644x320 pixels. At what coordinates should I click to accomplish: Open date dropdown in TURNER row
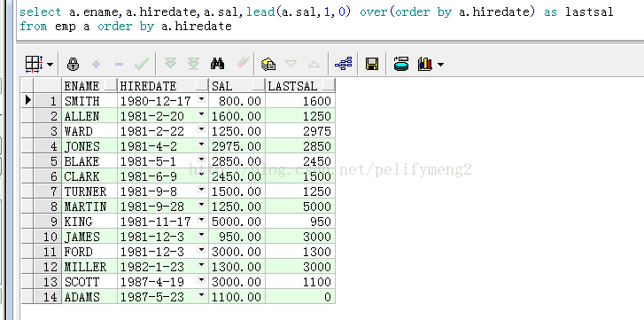tap(201, 190)
